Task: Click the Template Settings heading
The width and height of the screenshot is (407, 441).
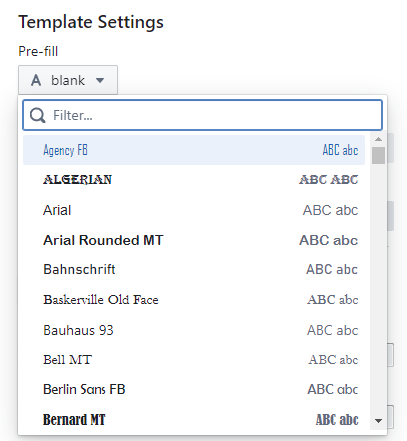Action: (91, 23)
